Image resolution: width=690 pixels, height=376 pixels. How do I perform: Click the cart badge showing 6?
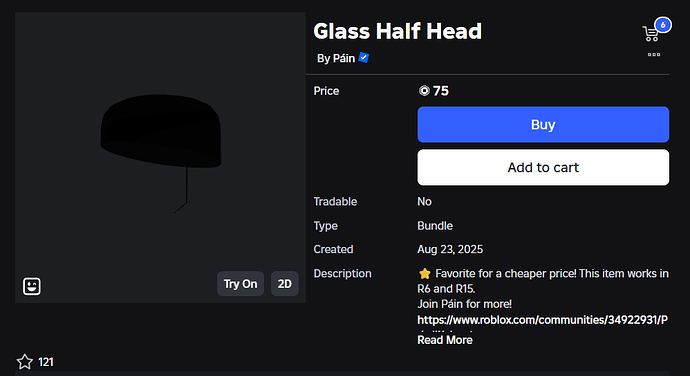(663, 25)
